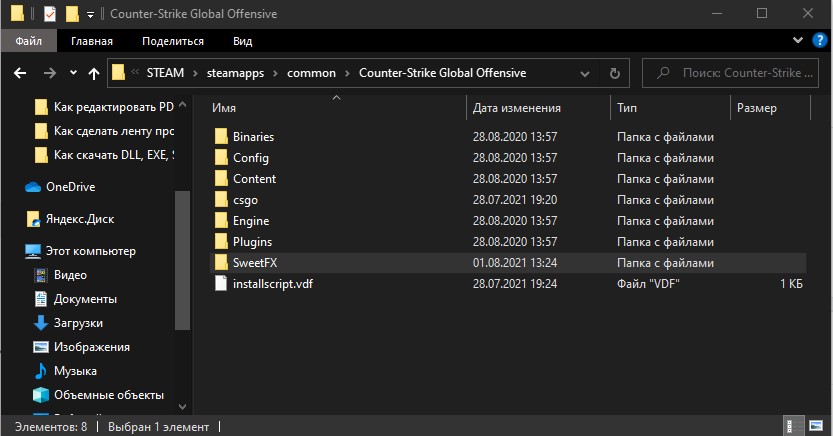Click the size value 1 КБ
The width and height of the screenshot is (833, 436).
point(791,284)
